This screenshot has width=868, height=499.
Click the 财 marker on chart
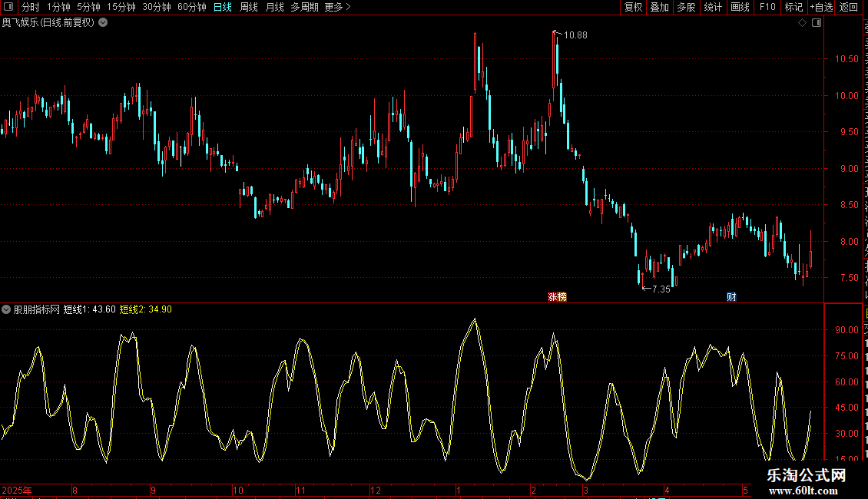tap(731, 297)
